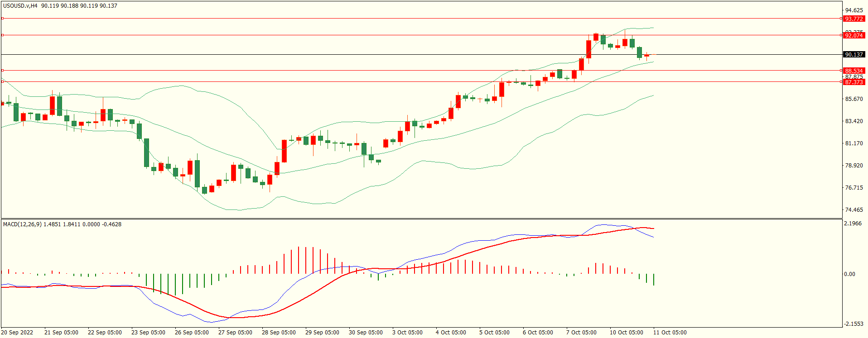
Task: Click the 29 Sep 05:00 date label
Action: click(x=322, y=333)
